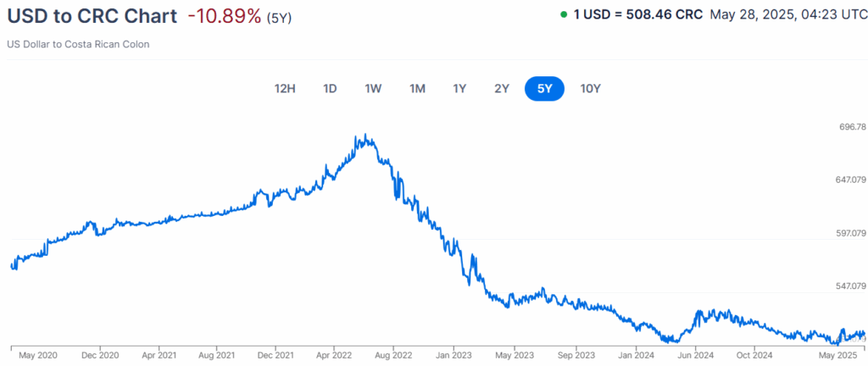Screen dimensions: 868x366
Task: Click the active 5Y range button
Action: (545, 88)
